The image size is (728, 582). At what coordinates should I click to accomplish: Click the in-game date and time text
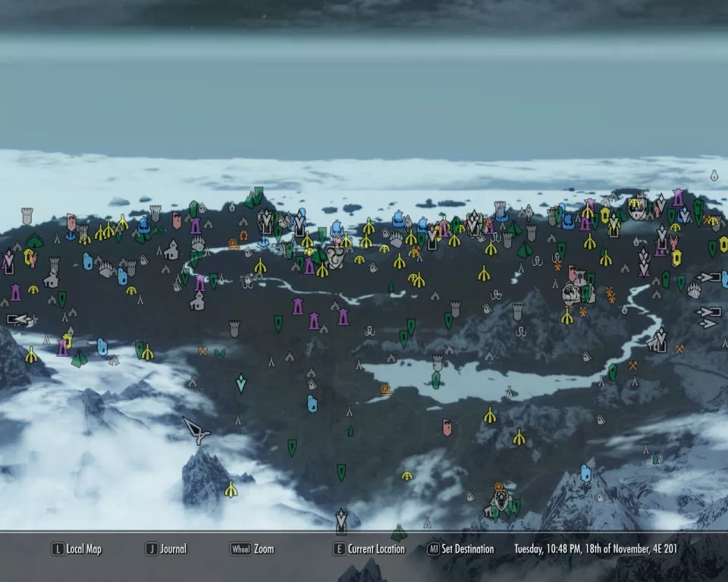tap(596, 549)
